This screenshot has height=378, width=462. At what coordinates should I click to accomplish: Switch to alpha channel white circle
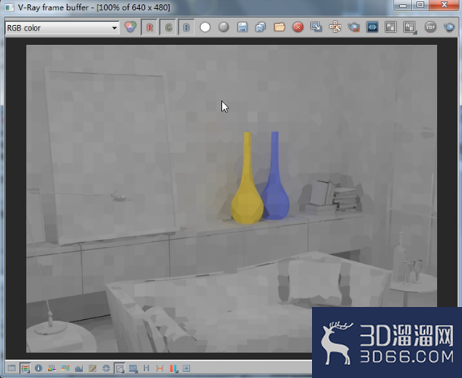(205, 27)
